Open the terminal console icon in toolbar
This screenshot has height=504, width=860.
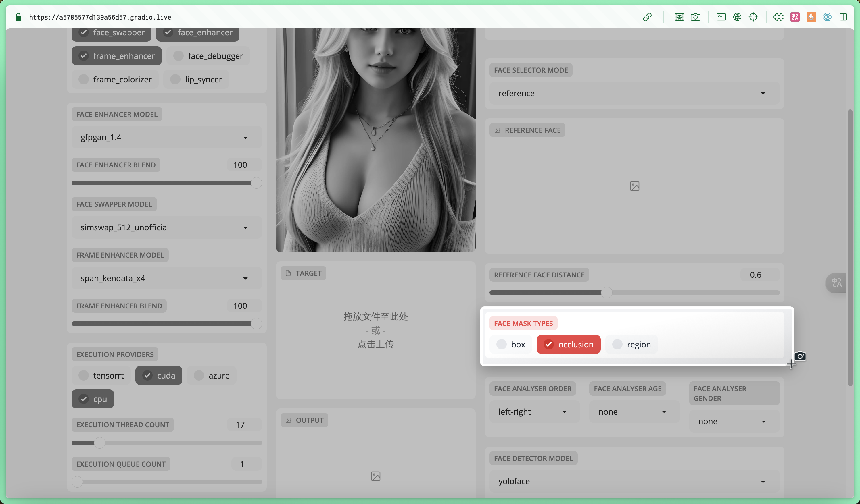[721, 17]
